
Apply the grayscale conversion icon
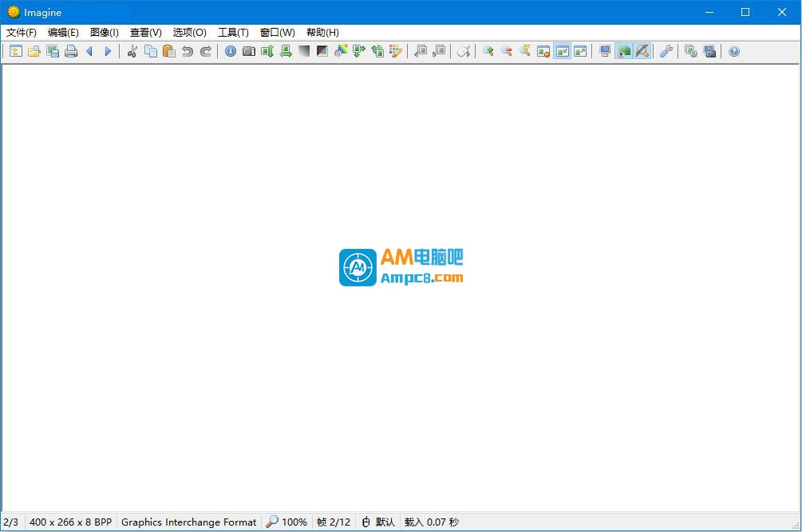304,51
